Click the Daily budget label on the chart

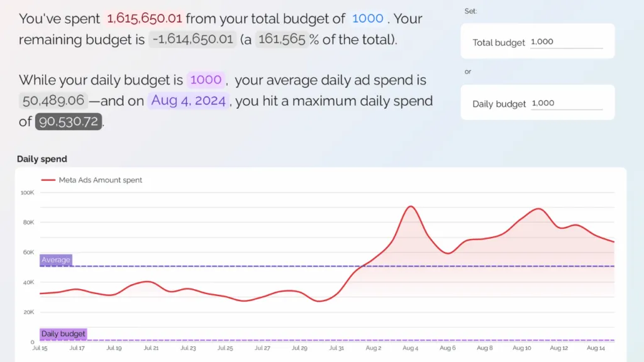coord(63,333)
